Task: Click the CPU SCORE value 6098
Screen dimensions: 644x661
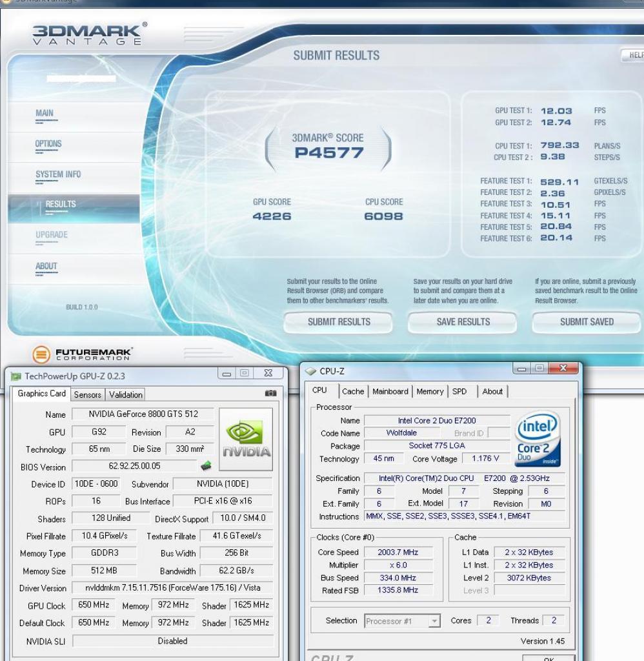Action: tap(383, 216)
